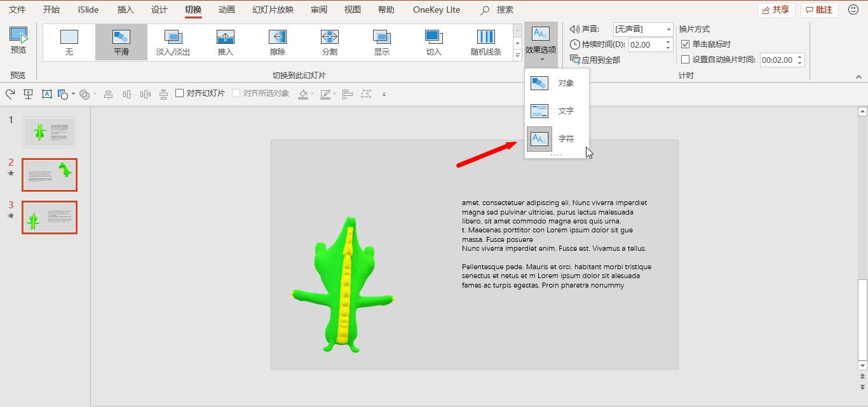Toggle 单击鼠标时 on-click checkbox
Viewport: 868px width, 407px height.
pos(685,44)
